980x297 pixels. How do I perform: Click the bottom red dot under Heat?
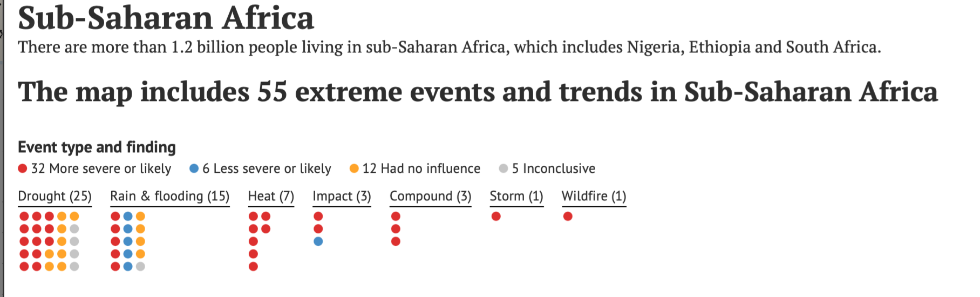253,266
